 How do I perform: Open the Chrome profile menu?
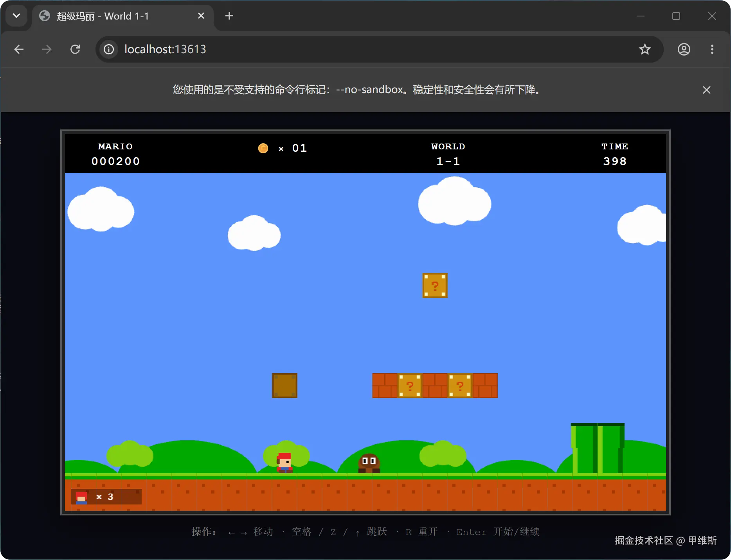click(x=684, y=49)
